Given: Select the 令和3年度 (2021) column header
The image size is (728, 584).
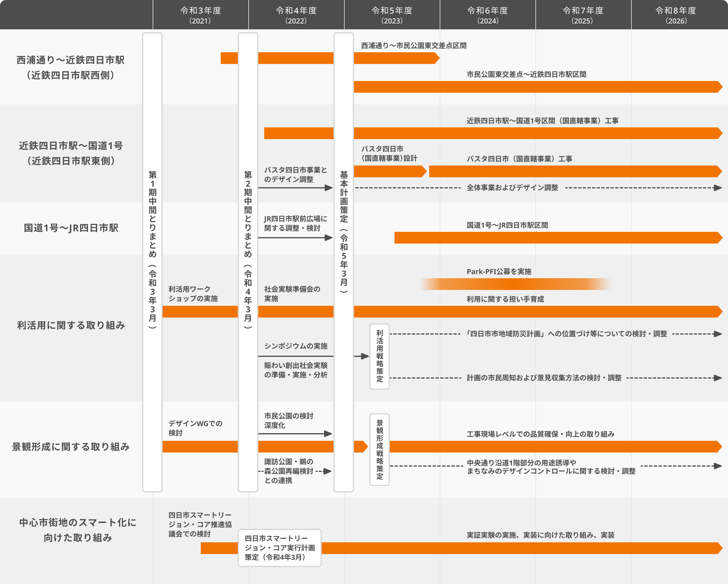Looking at the screenshot, I should coord(200,15).
